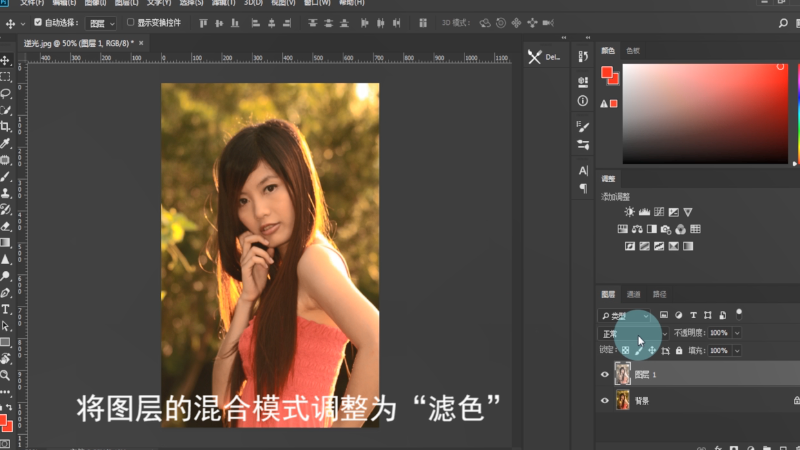Toggle lock image pixels brush icon
800x450 pixels.
coord(639,351)
